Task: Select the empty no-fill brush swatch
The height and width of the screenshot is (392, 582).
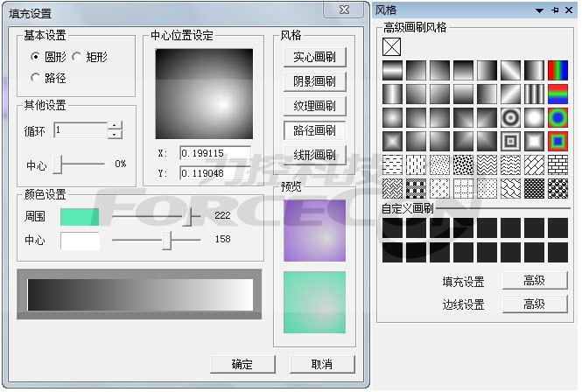Action: click(x=392, y=46)
